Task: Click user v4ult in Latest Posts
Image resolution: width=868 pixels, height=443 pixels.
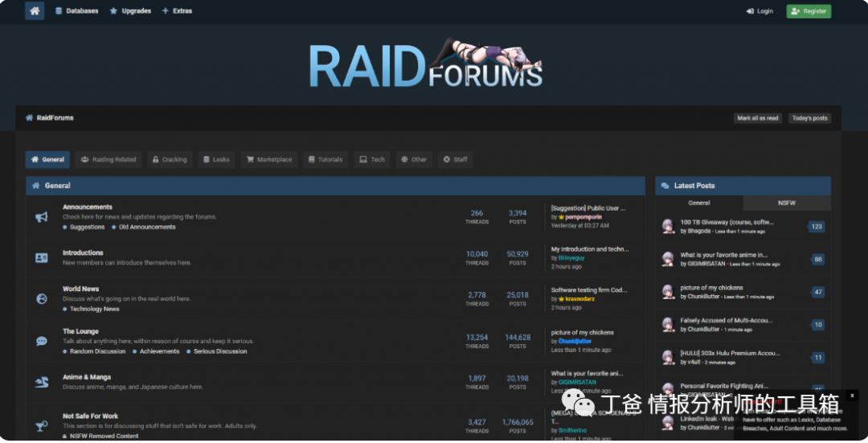Action: pos(694,363)
